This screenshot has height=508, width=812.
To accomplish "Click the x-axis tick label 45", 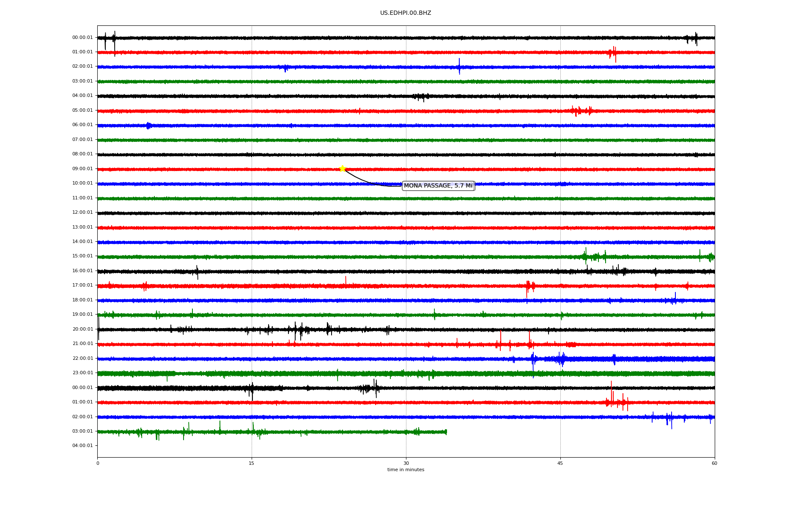I will pos(560,463).
